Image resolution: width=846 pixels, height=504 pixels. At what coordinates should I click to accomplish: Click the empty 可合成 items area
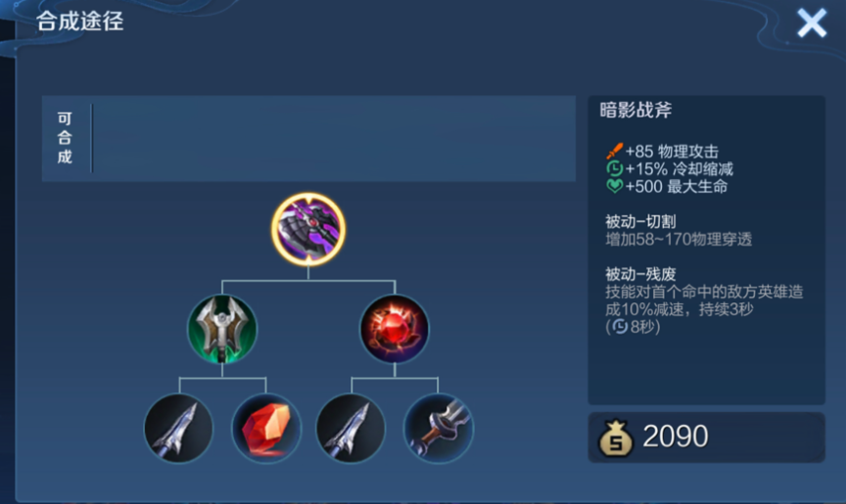pos(334,139)
